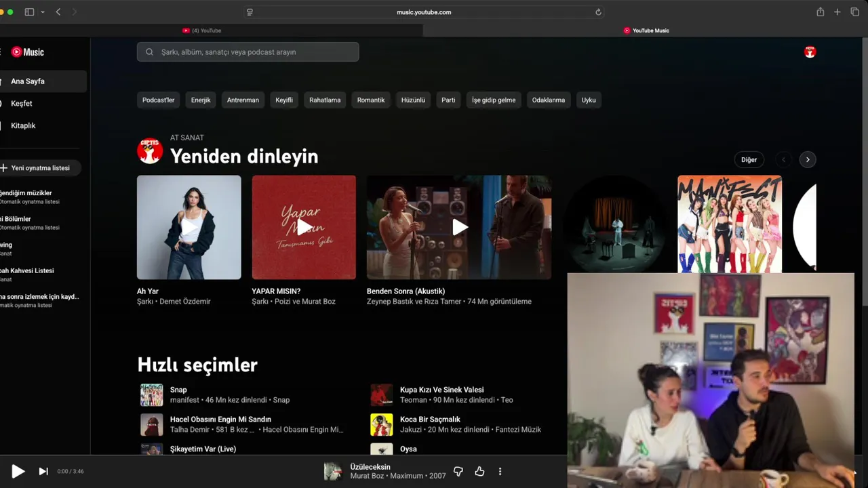Image resolution: width=868 pixels, height=488 pixels.
Task: Show Safari tab overview
Action: click(x=854, y=12)
